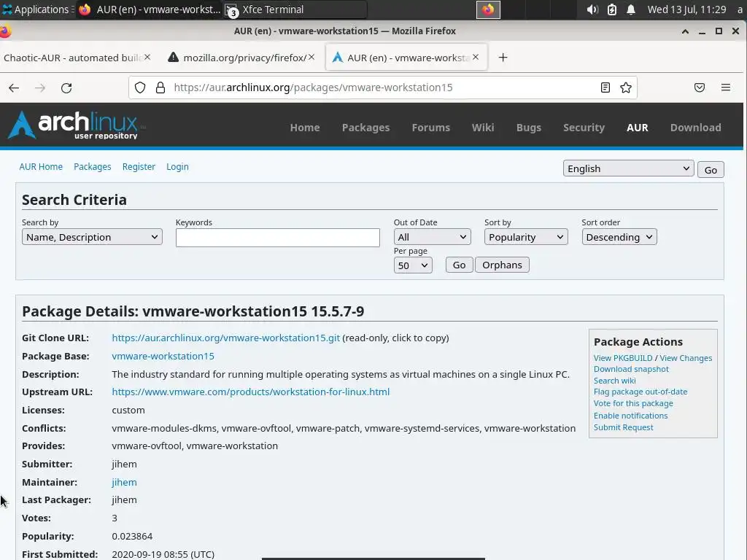Click the Orphans button
747x560 pixels.
tap(502, 265)
